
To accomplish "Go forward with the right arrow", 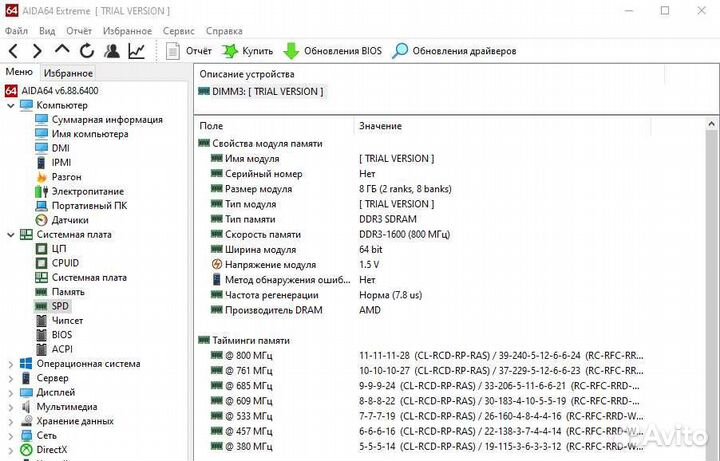I will click(37, 51).
